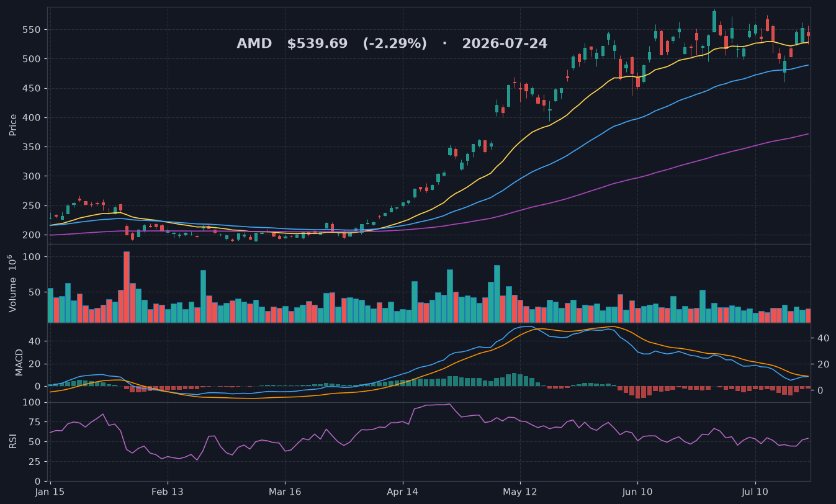
Task: Click the 20 tick on the left MACD axis
Action: pyautogui.click(x=35, y=364)
